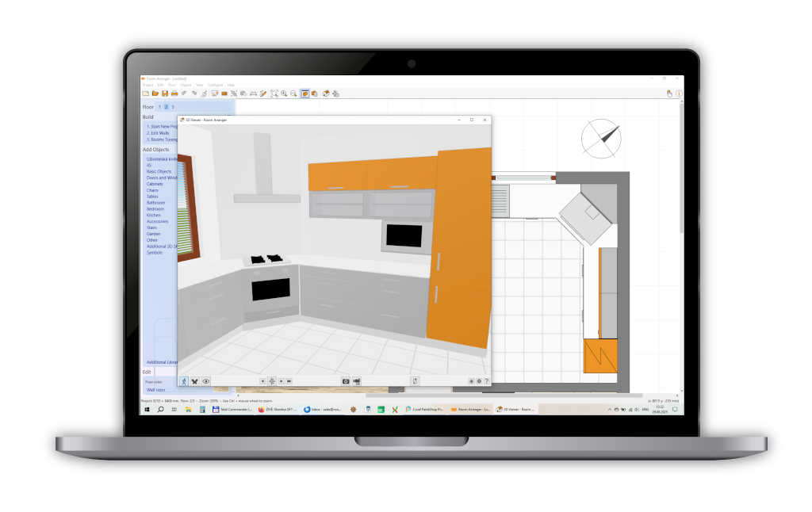Switch to fly mode in the 3D Viewer
The height and width of the screenshot is (512, 812).
[x=194, y=380]
